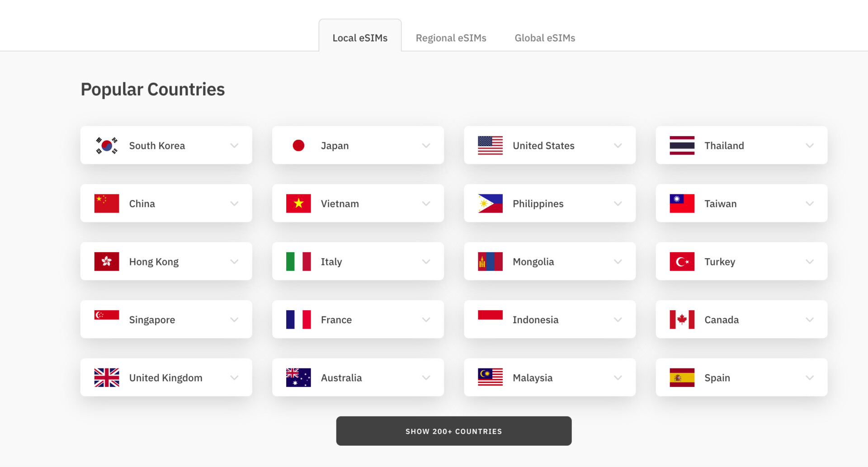Expand the United Kingdom chevron

pos(234,377)
